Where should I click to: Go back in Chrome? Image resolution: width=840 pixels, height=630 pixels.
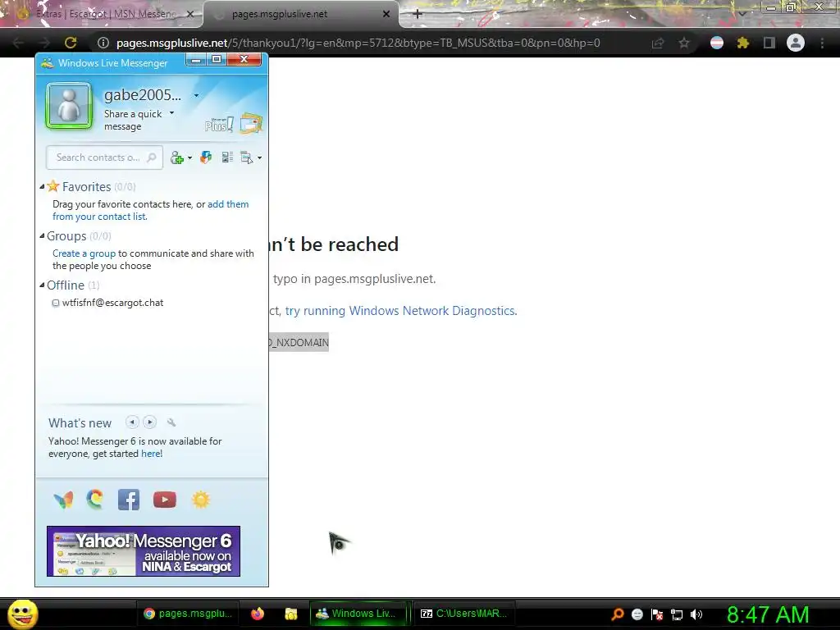point(18,43)
